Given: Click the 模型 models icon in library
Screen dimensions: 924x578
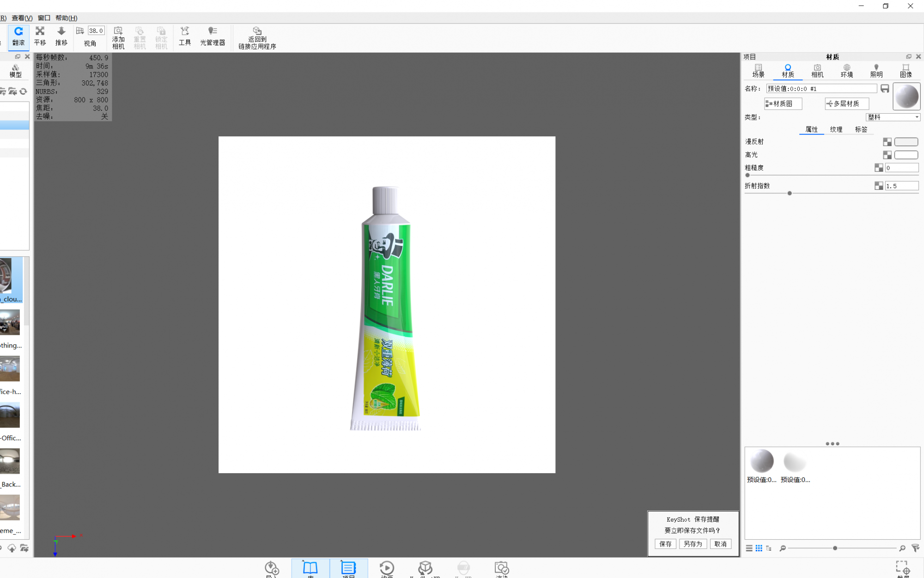Looking at the screenshot, I should [15, 71].
